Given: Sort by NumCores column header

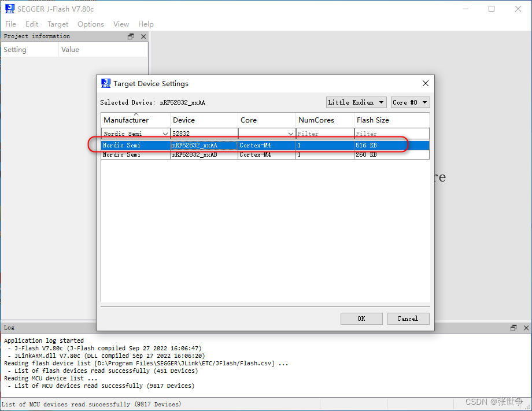Looking at the screenshot, I should click(325, 120).
